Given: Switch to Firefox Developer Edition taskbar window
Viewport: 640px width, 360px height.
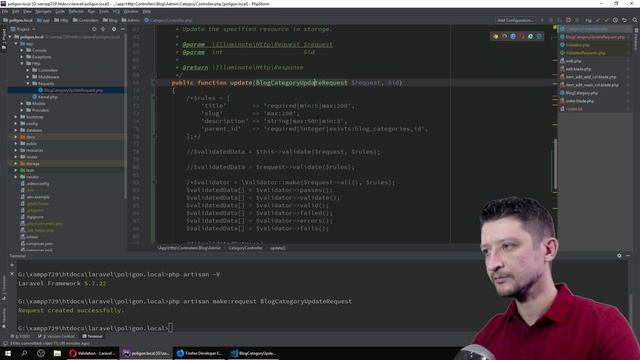Looking at the screenshot, I should pos(199,353).
